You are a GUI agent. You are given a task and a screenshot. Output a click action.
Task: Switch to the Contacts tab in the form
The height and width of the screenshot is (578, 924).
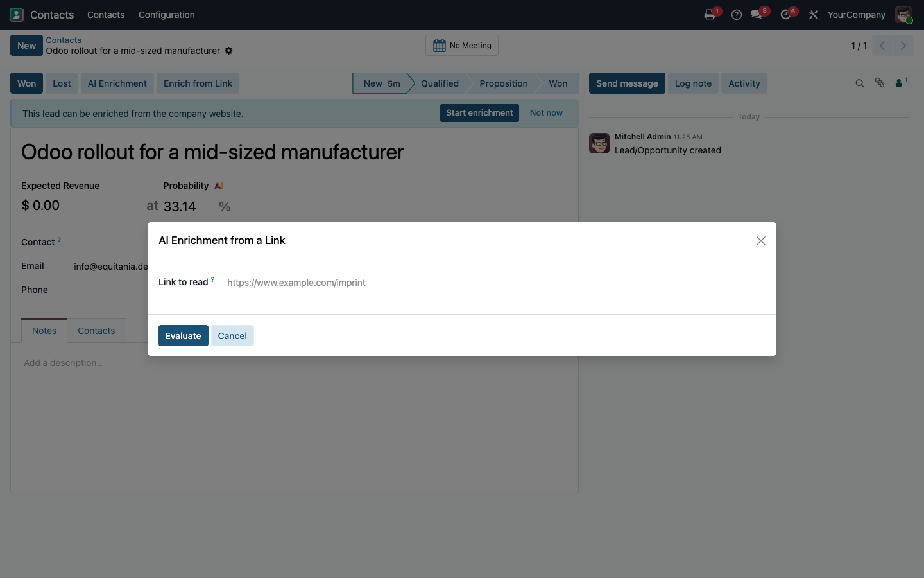coord(96,331)
